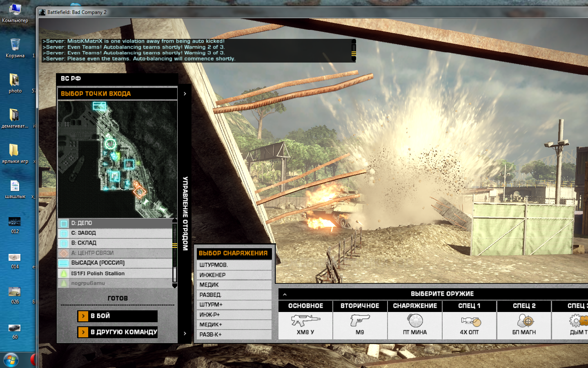588x368 pixels.
Task: Select the magnum ammo specialization icon
Action: 525,321
